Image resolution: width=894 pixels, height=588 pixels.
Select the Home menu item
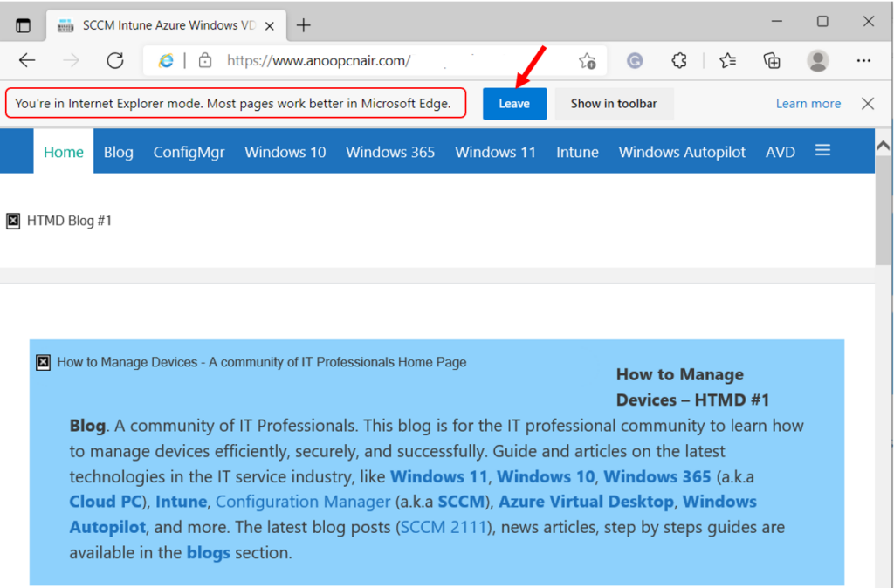pos(63,152)
